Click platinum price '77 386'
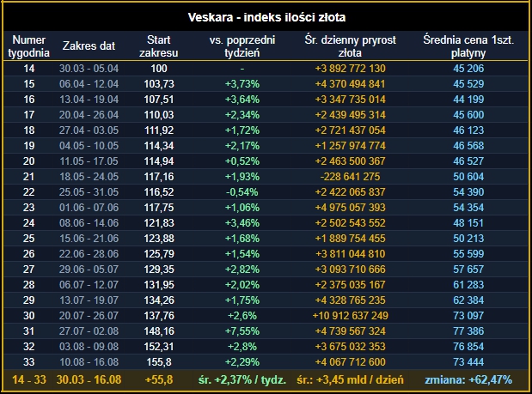Viewport: 532px width, 394px height. pyautogui.click(x=468, y=331)
